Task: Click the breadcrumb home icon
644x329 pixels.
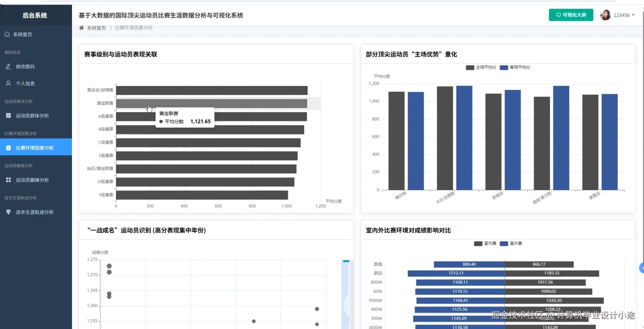Action: pyautogui.click(x=81, y=28)
